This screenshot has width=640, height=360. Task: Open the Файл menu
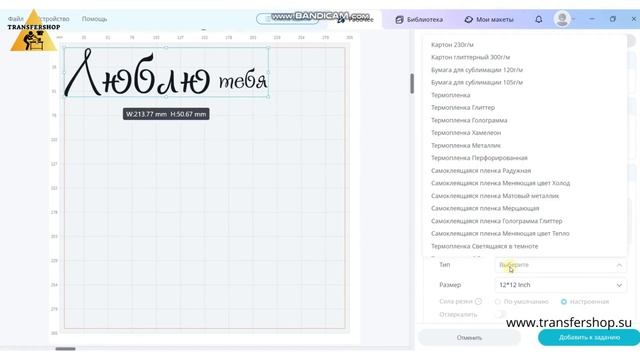pyautogui.click(x=16, y=19)
